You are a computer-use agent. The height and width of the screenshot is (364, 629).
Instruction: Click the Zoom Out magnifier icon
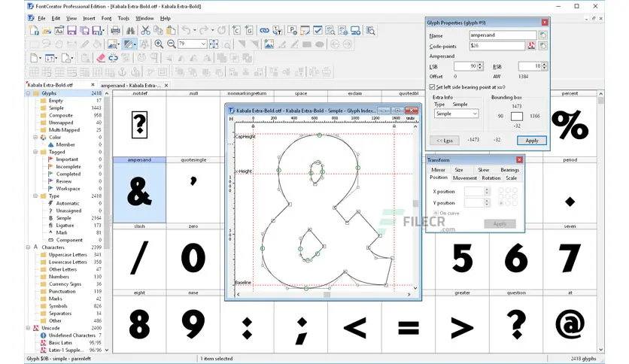point(170,44)
